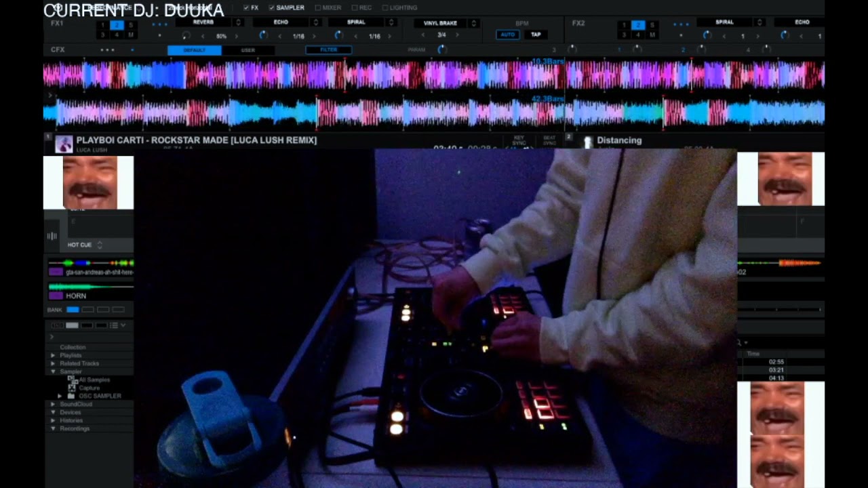Viewport: 868px width, 488px height.
Task: Select fourth sampler BANK
Action: [118, 310]
